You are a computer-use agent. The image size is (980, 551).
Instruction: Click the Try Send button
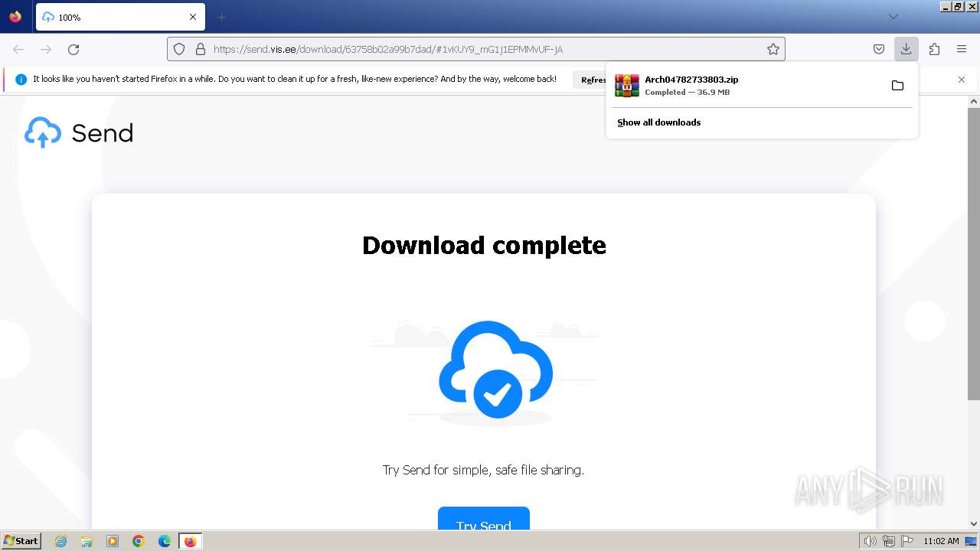tap(484, 518)
